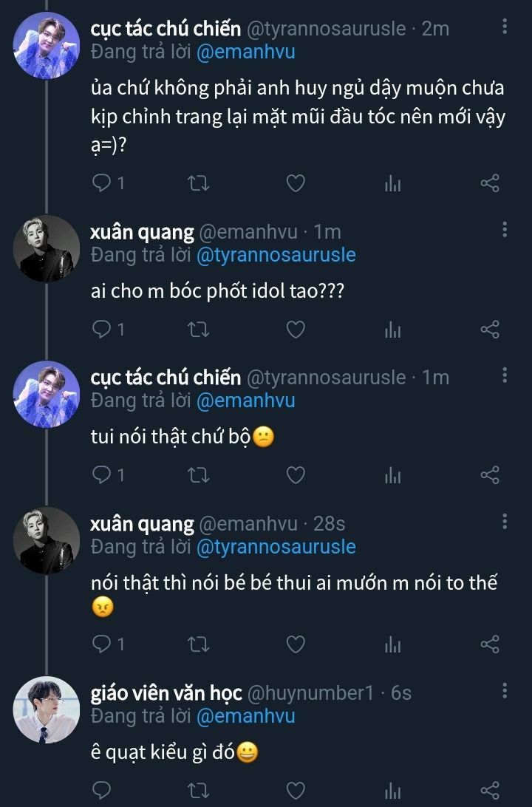This screenshot has height=807, width=532.
Task: Like xuân quang's 28s-old reply
Action: pos(296,644)
